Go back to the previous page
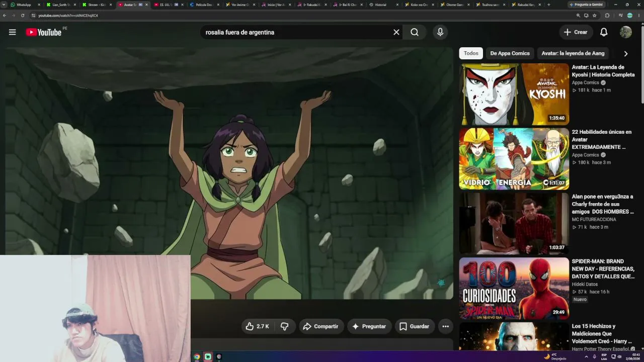This screenshot has height=362, width=644. [5, 16]
